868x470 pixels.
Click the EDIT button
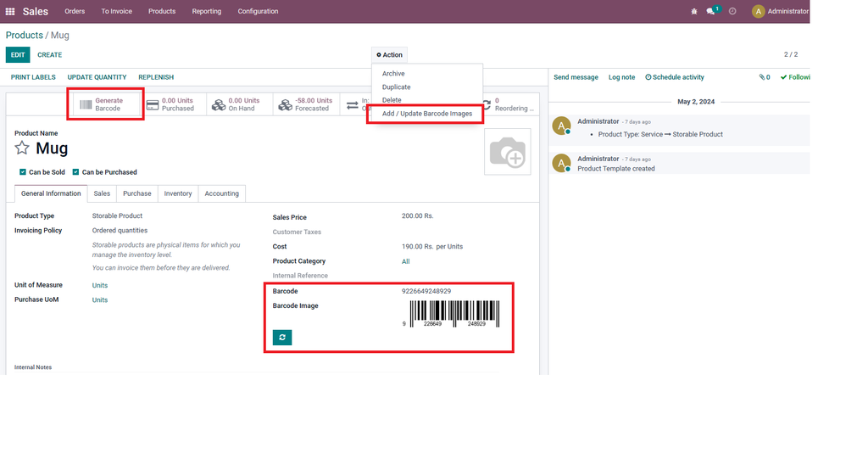(18, 55)
